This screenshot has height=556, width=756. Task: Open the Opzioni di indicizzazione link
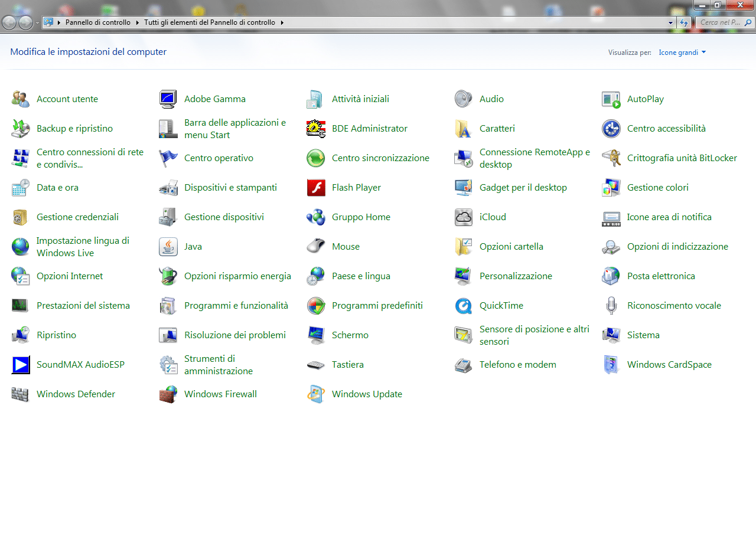(x=677, y=247)
